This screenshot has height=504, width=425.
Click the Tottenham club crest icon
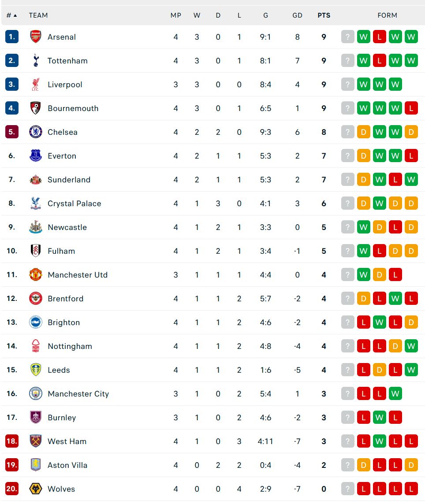pyautogui.click(x=36, y=61)
